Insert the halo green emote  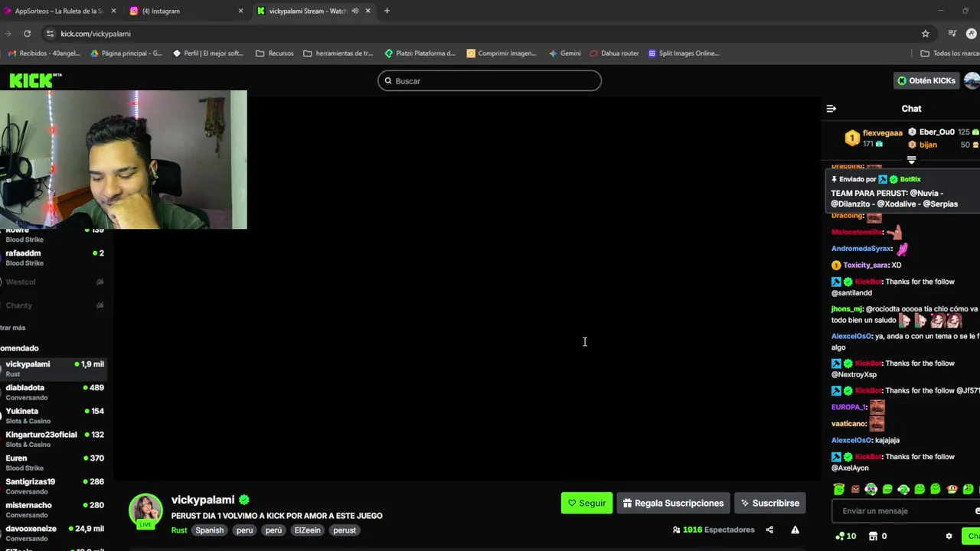tap(839, 489)
